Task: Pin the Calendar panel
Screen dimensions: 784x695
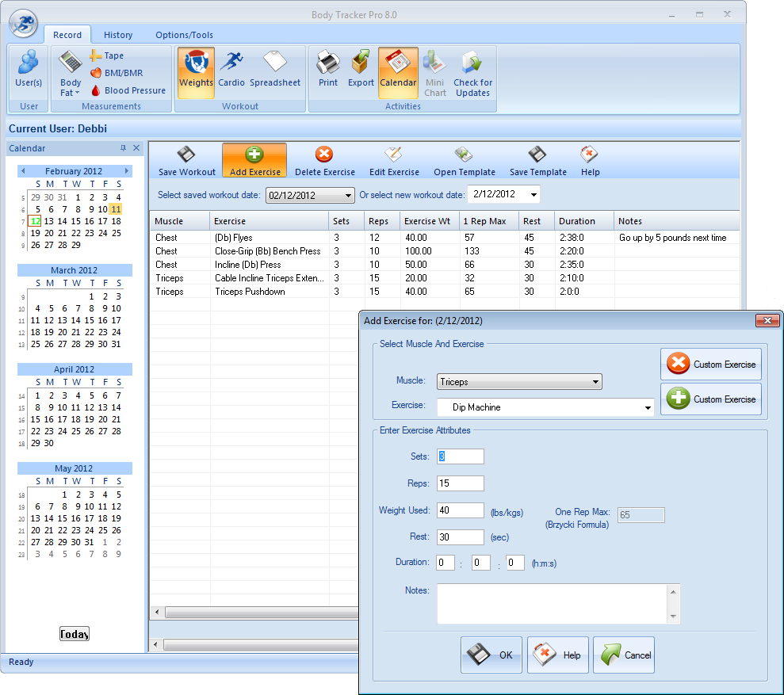Action: click(x=123, y=148)
